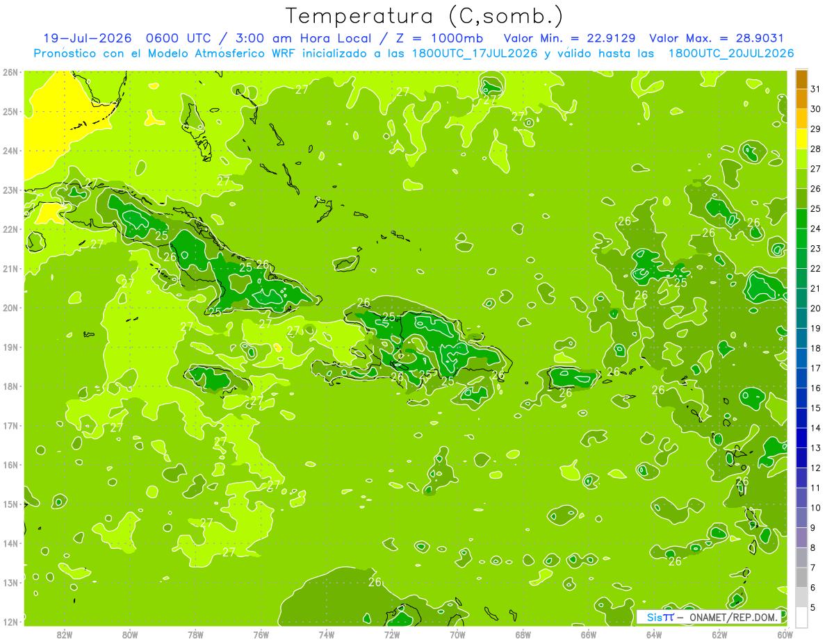
Task: Click the '18' colorbar scale label
Action: (815, 349)
